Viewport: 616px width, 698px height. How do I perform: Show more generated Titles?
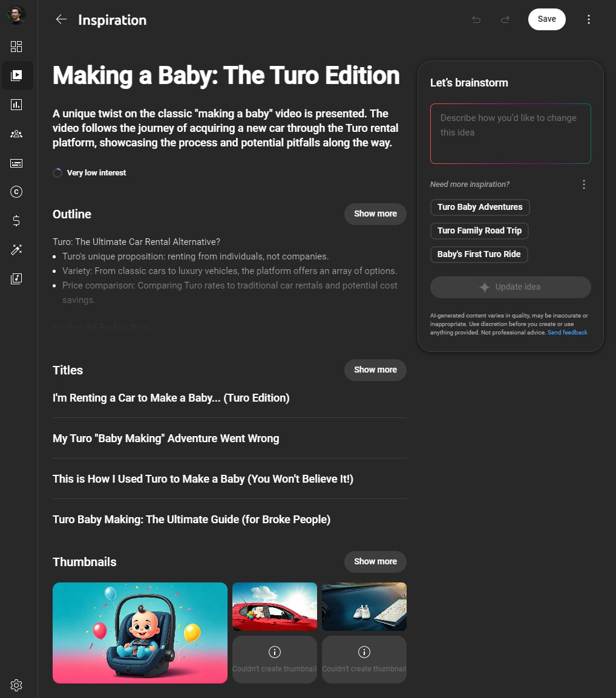[375, 370]
